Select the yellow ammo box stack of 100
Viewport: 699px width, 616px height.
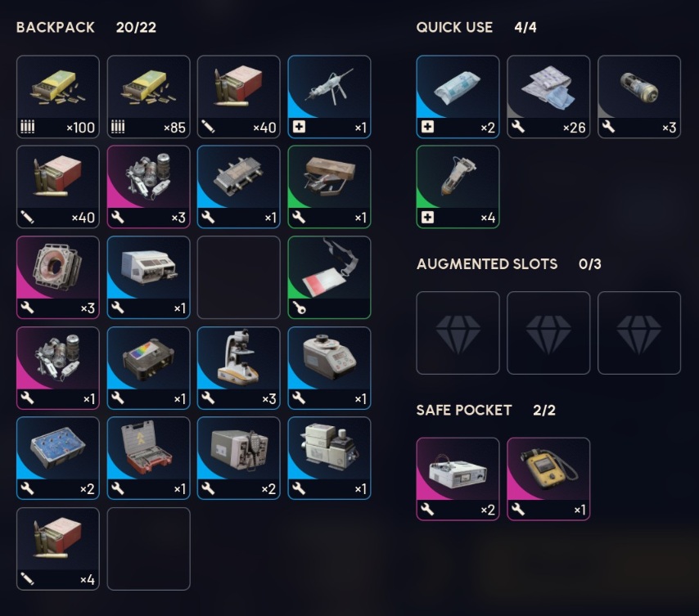(x=58, y=97)
